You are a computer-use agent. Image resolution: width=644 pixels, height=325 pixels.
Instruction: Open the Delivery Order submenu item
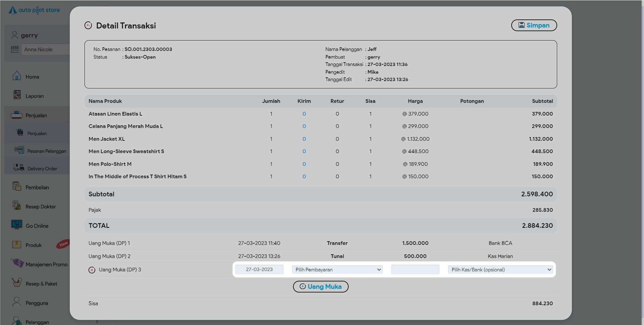(x=42, y=169)
